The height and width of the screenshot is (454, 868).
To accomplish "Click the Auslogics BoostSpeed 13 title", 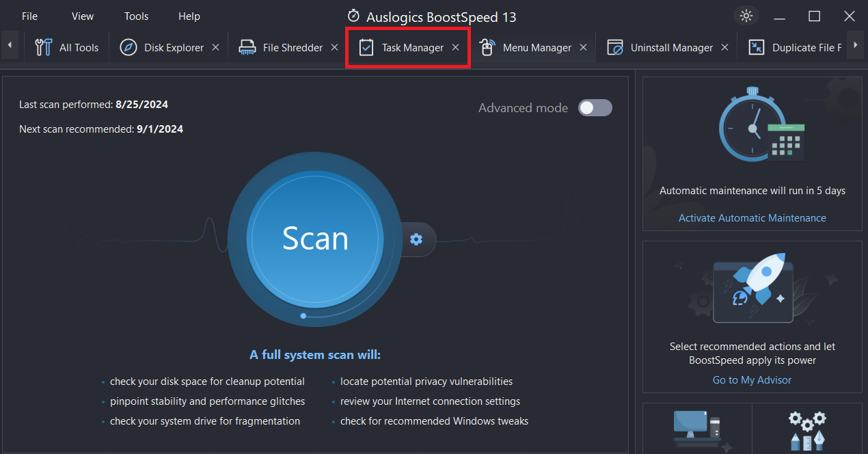I will [x=442, y=16].
